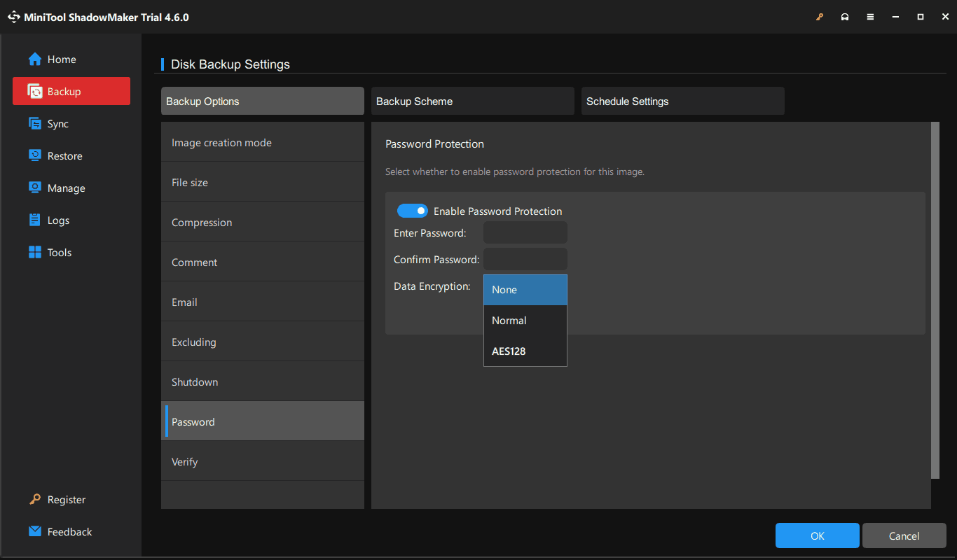Disable Enable Password Protection toggle
Screen dimensions: 957x560
(413, 211)
